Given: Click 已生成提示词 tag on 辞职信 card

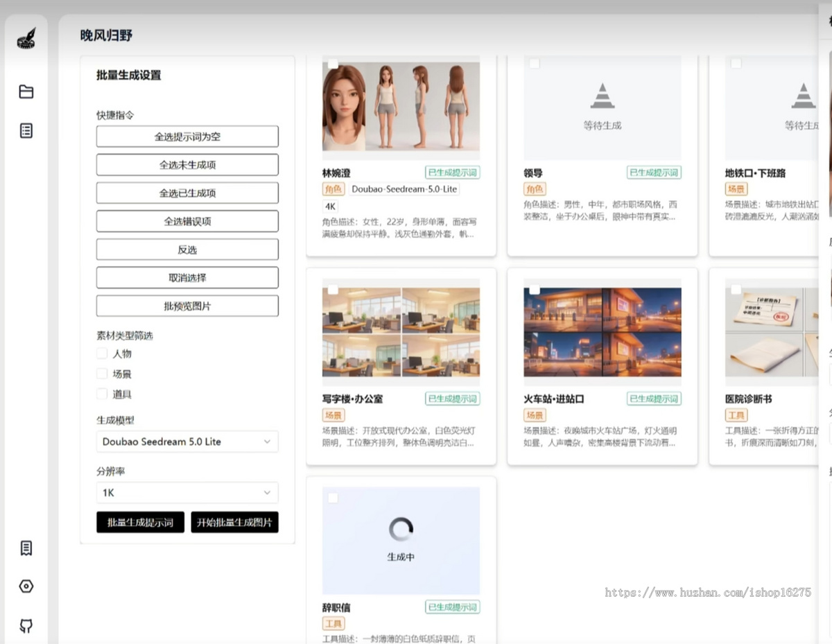Looking at the screenshot, I should pyautogui.click(x=453, y=607).
